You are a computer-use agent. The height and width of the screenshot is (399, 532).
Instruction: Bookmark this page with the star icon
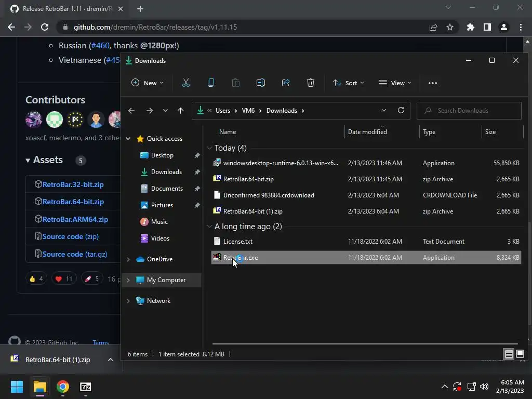coord(450,27)
